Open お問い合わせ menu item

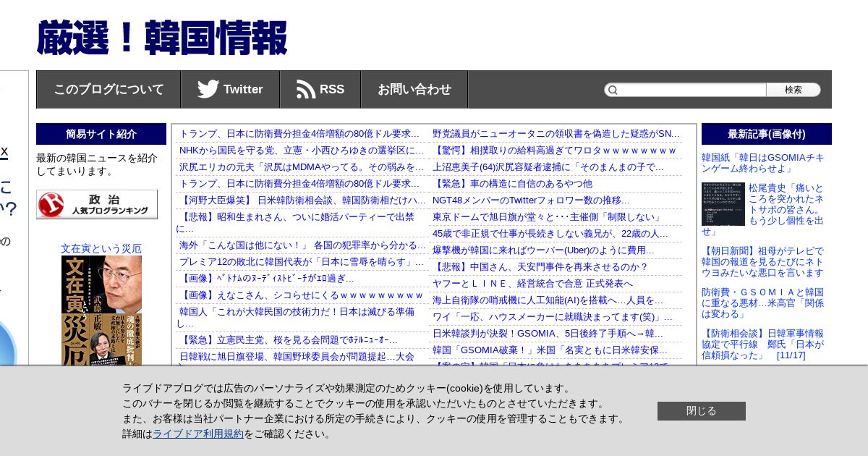tap(414, 90)
